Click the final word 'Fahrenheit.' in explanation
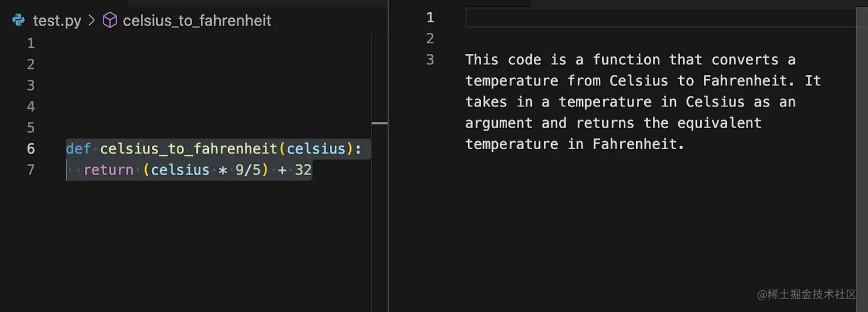 tap(638, 144)
